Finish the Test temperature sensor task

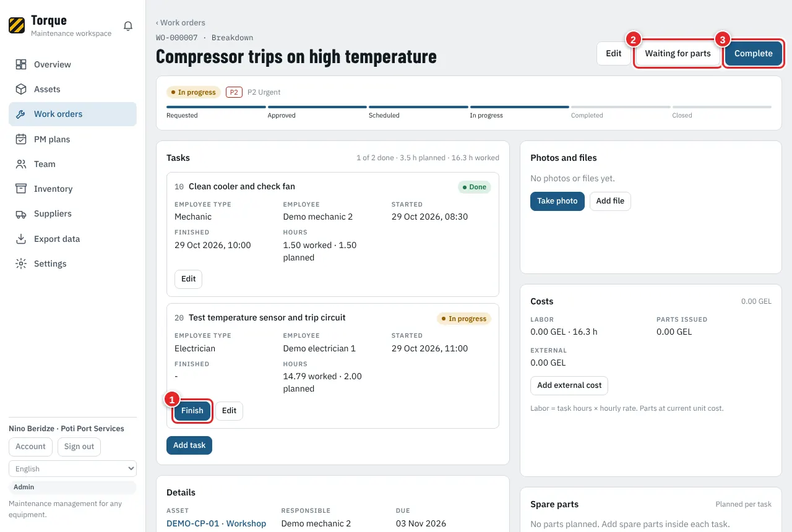point(192,411)
